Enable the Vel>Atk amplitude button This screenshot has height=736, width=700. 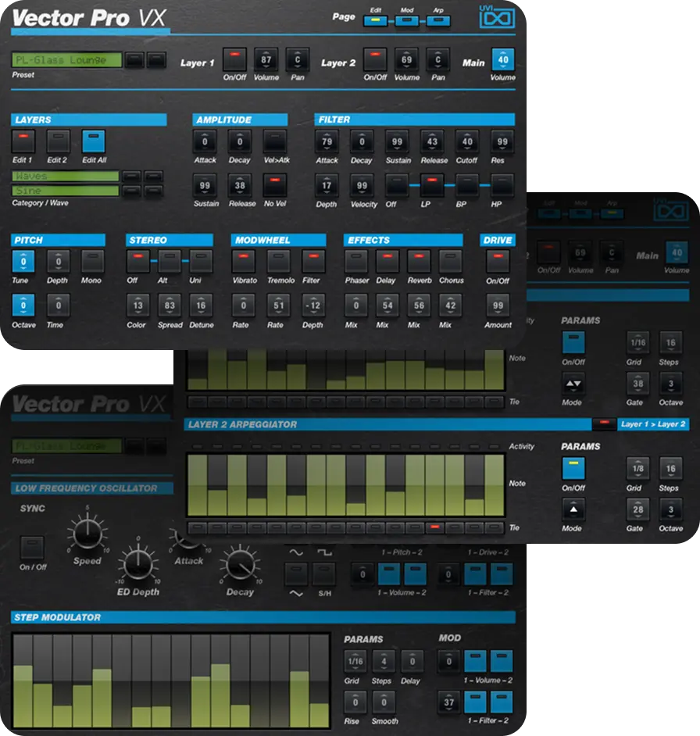[275, 141]
